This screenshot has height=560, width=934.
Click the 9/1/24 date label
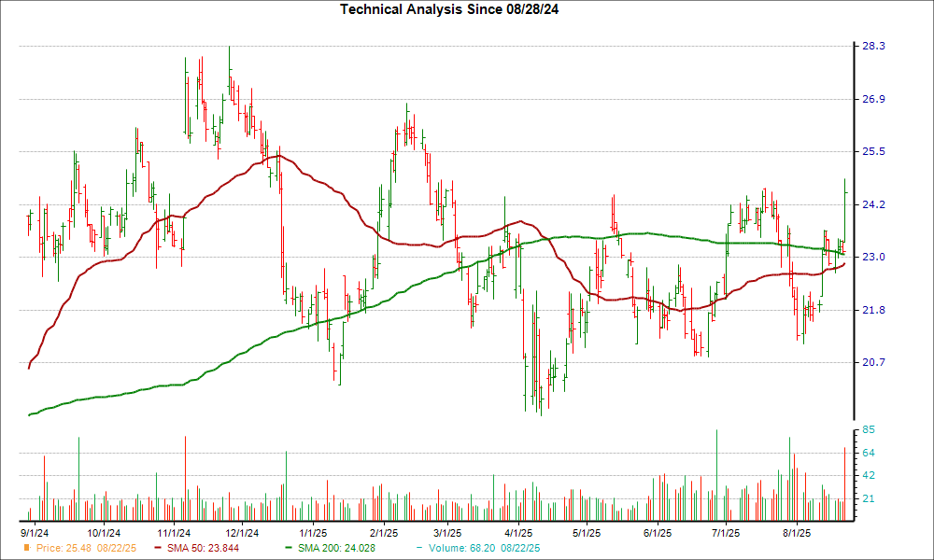35,533
